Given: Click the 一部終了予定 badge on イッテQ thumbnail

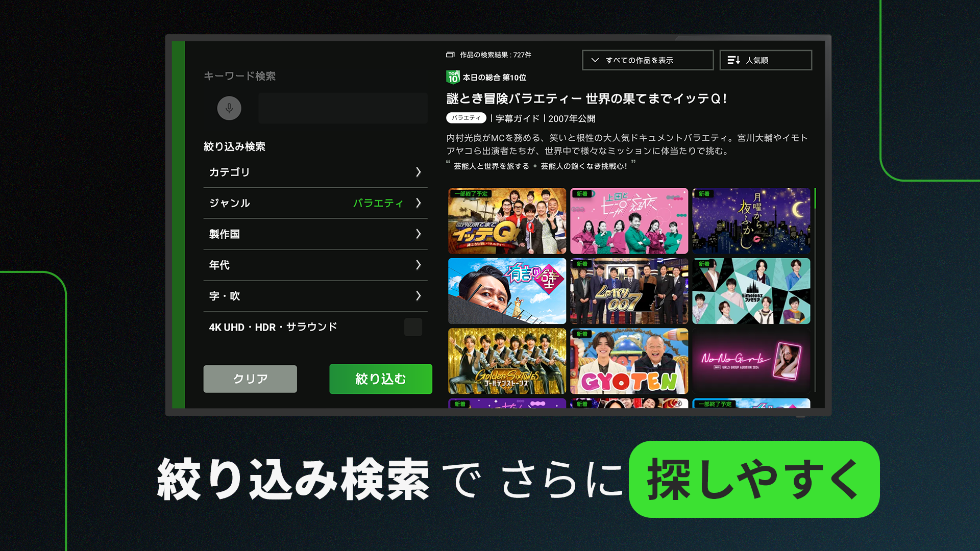Looking at the screenshot, I should [x=472, y=194].
